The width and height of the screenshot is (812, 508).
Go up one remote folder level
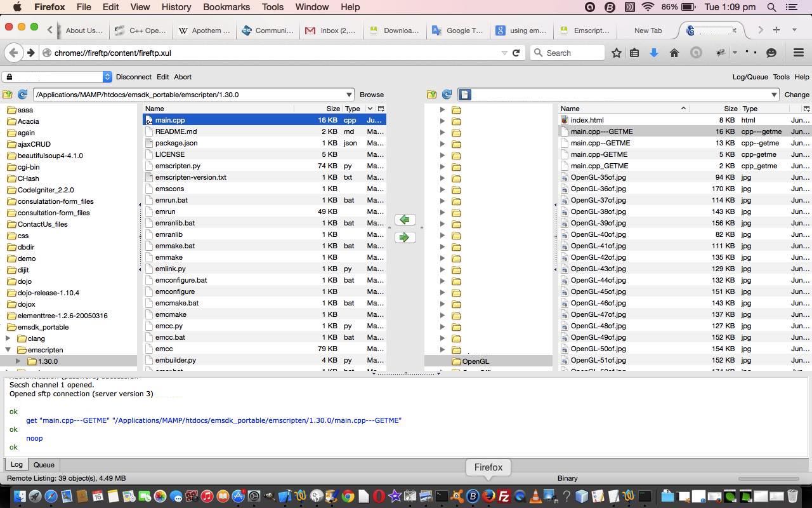click(x=432, y=95)
